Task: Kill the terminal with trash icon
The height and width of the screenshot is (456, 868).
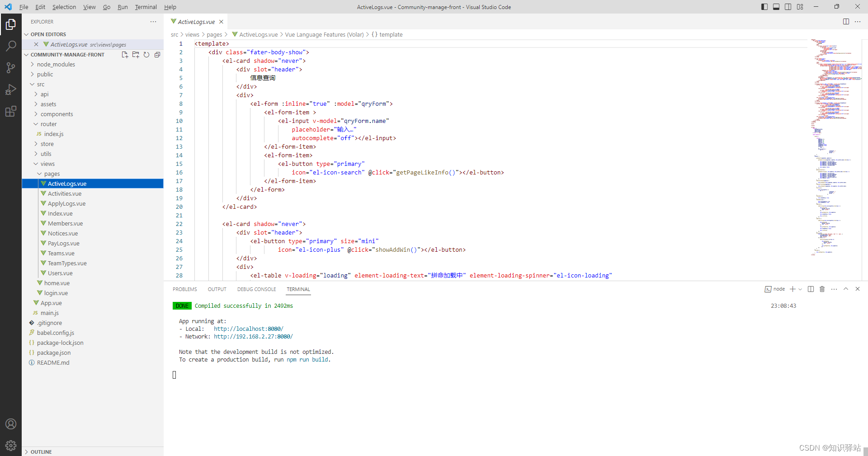Action: [822, 289]
